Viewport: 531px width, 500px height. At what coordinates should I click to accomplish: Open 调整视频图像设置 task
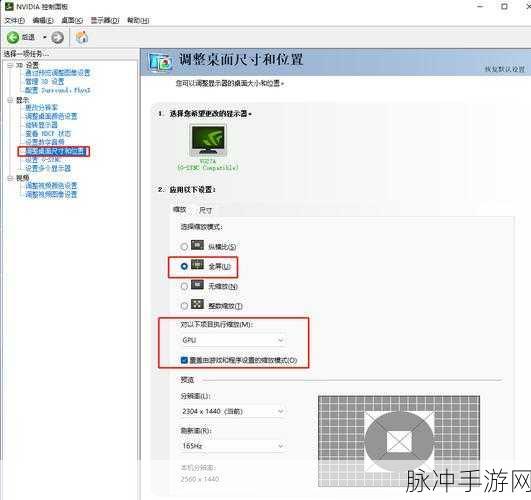coord(51,194)
